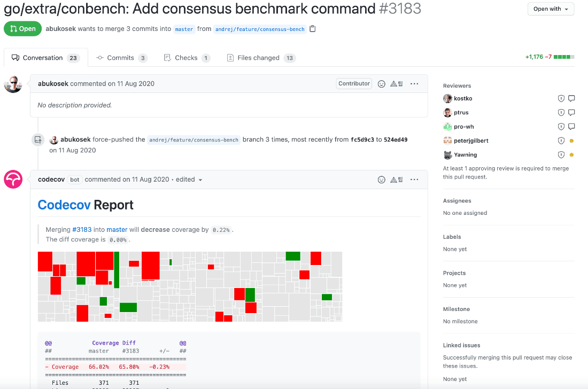Screen dimensions: 588x389
Task: Click the force-push event icon in the timeline
Action: point(38,140)
